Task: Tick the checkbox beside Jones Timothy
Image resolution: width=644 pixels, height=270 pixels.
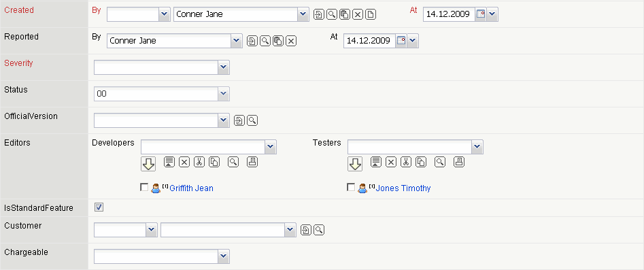Action: coord(351,188)
